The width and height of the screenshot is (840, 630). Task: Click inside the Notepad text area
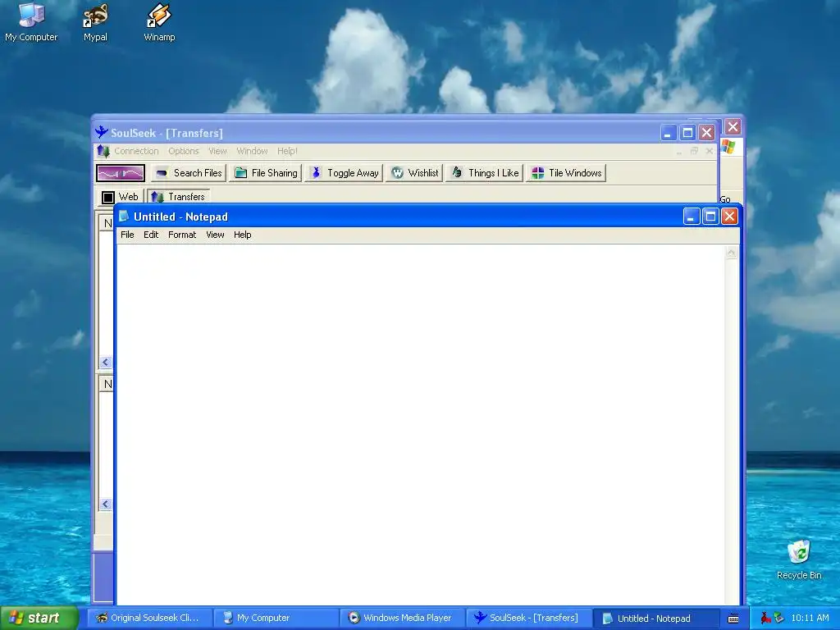421,424
